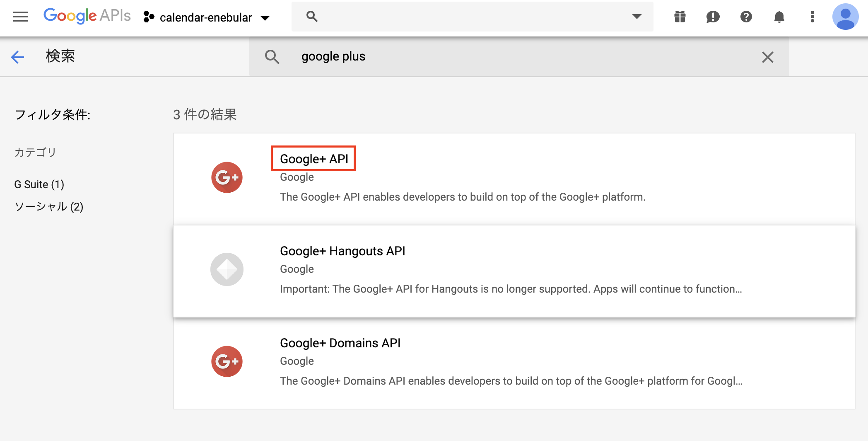Click the 'カテゴリ' filter label
Viewport: 868px width, 441px height.
[x=35, y=152]
